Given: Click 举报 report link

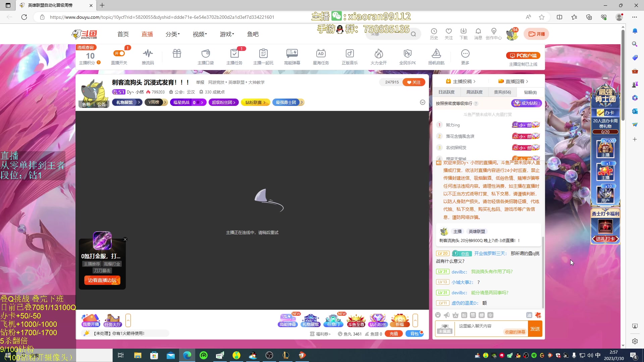Looking at the screenshot, I should [x=200, y=82].
